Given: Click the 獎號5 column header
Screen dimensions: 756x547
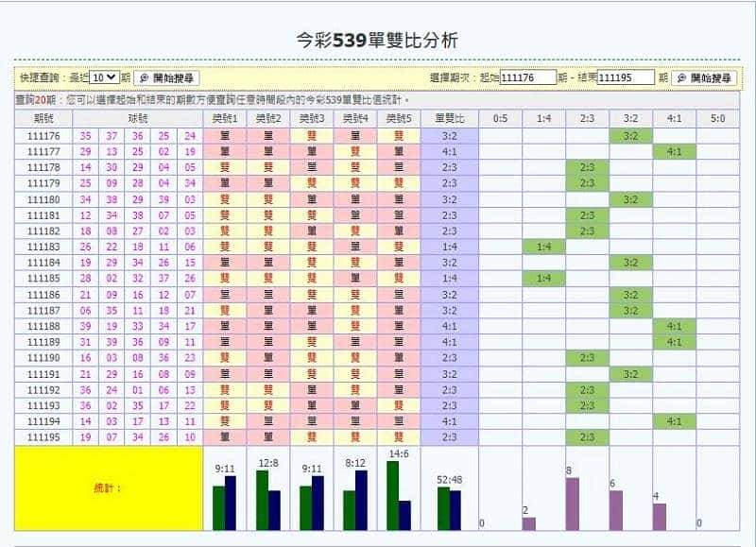Looking at the screenshot, I should coord(399,118).
